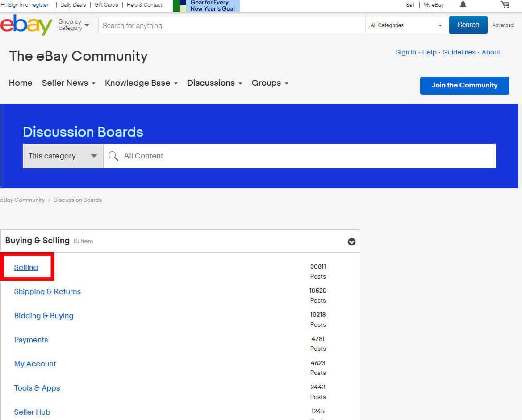Open the Payments board

(x=31, y=340)
